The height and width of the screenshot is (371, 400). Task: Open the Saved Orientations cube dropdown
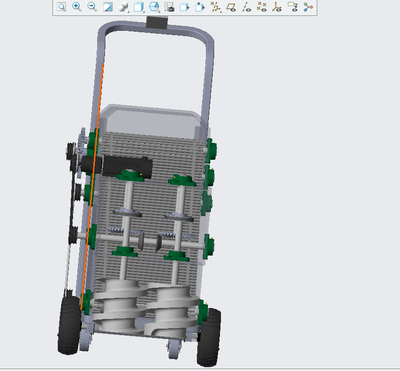click(x=139, y=7)
